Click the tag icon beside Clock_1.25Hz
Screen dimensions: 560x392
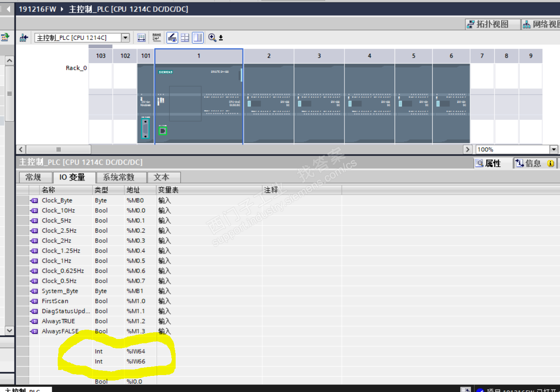[34, 251]
